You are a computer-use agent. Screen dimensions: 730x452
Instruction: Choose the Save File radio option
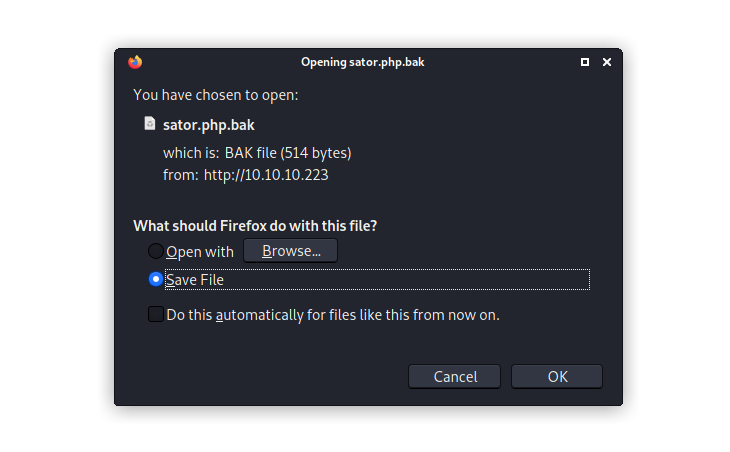click(x=156, y=279)
